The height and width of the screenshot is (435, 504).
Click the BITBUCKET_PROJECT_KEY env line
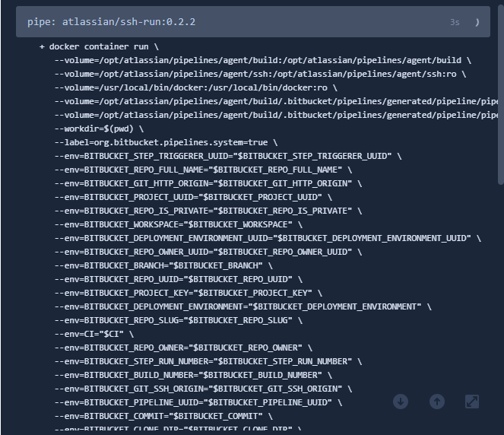[189, 294]
